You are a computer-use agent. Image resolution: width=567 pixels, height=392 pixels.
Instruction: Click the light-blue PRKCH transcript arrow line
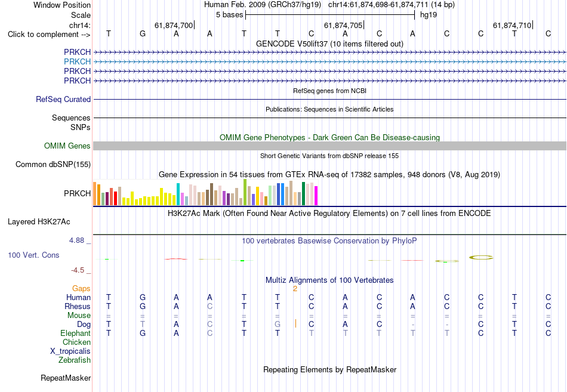point(329,62)
